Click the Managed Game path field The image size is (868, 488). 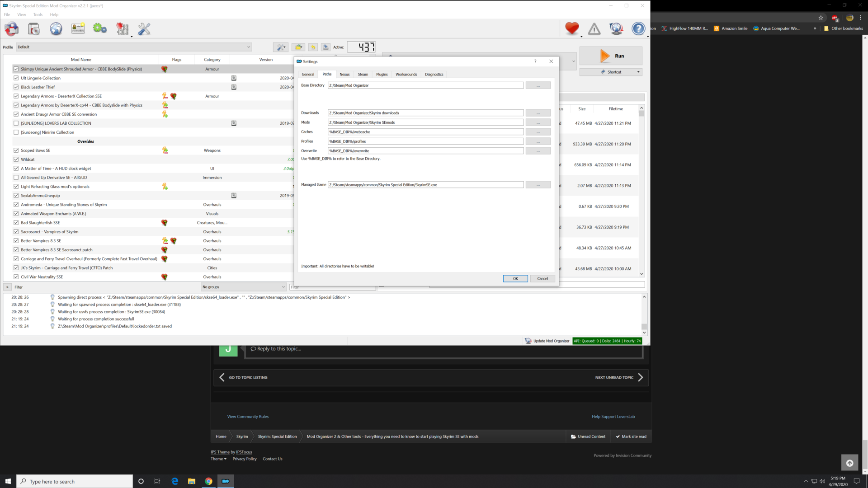[x=425, y=185]
